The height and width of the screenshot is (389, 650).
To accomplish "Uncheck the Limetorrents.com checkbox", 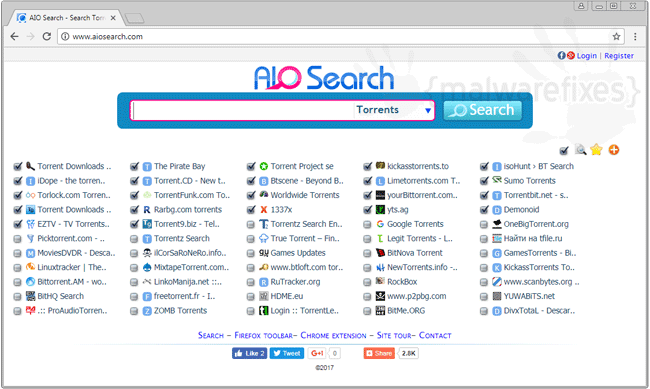I will point(368,181).
